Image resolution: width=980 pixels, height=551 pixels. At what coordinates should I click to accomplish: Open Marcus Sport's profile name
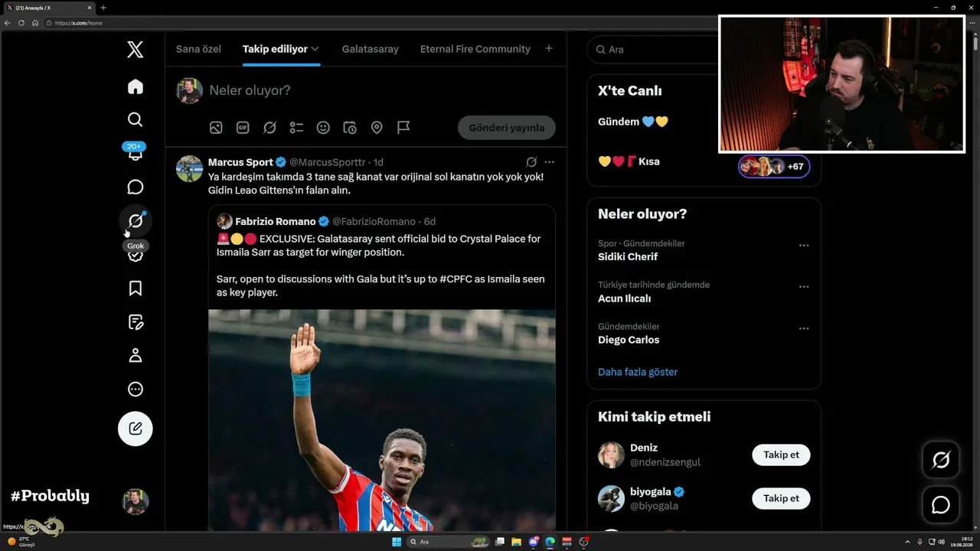click(240, 162)
